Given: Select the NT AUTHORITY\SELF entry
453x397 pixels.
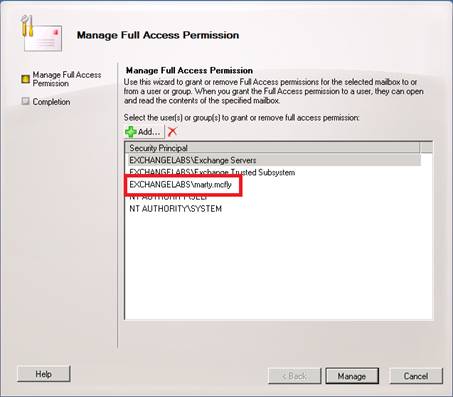Looking at the screenshot, I should point(168,197).
